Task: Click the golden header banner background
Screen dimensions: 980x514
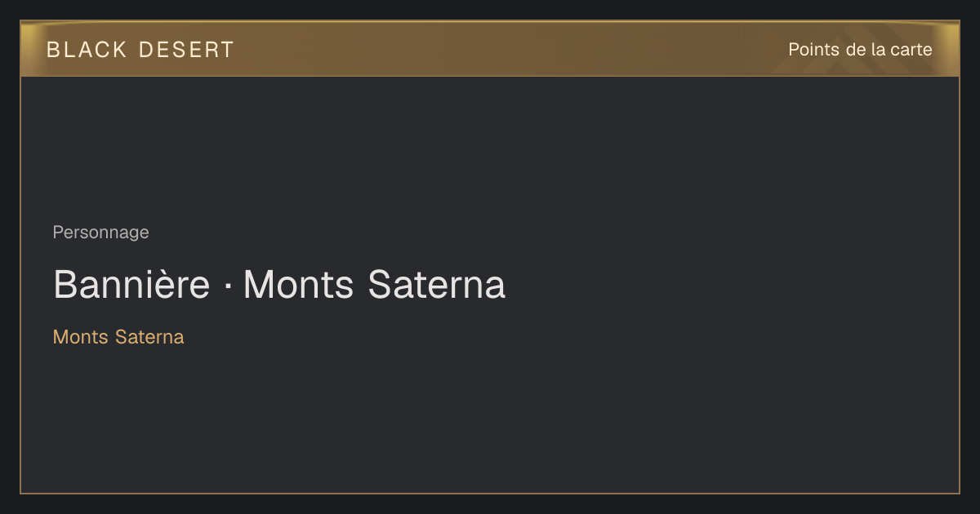Action: click(490, 49)
